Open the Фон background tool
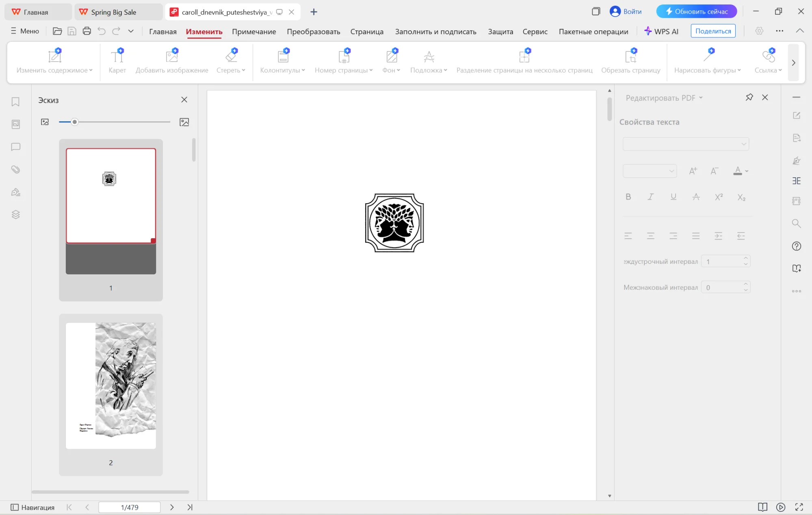This screenshot has height=515, width=812. [391, 61]
